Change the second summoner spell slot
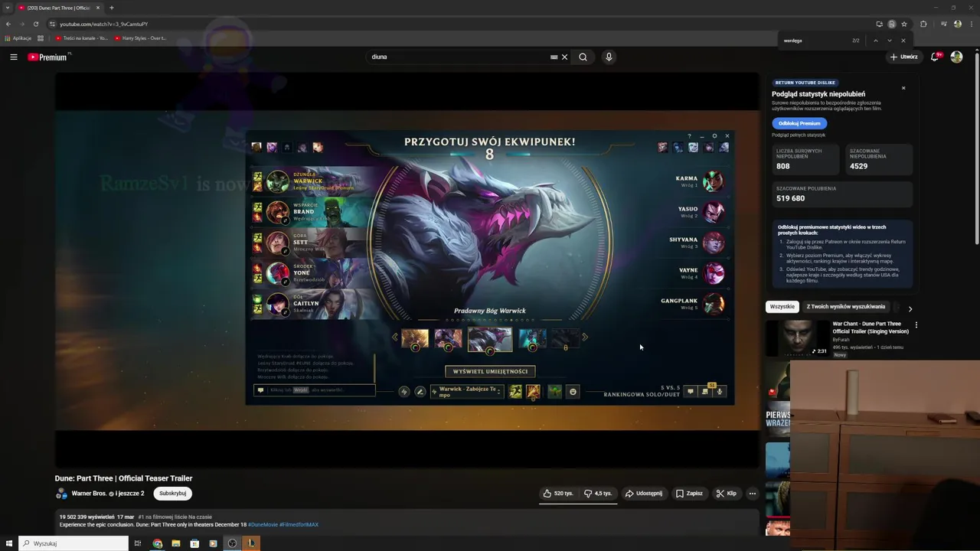Image resolution: width=980 pixels, height=551 pixels. 533,392
